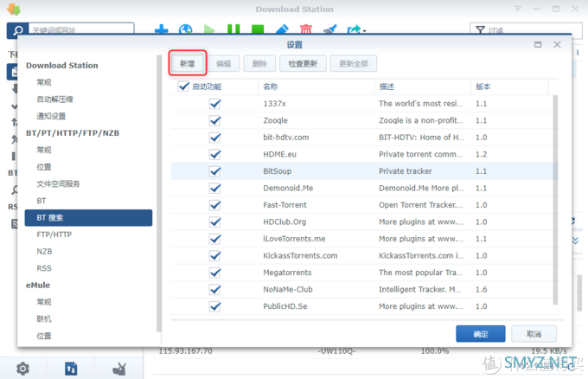Click the 检查更新 check-update button
Image resolution: width=588 pixels, height=379 pixels.
[x=303, y=63]
